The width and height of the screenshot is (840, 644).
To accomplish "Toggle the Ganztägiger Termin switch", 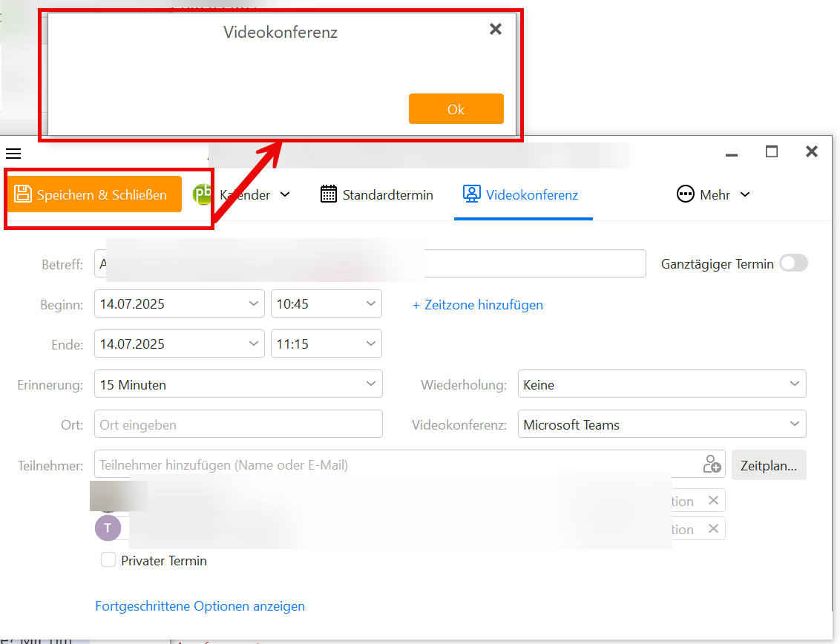I will coord(793,263).
